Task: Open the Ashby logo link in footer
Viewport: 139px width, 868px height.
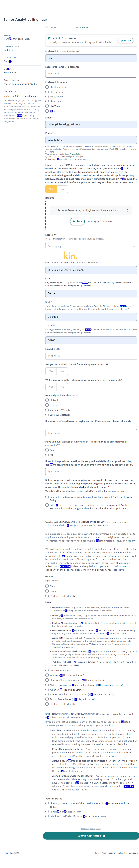Action: (16, 853)
